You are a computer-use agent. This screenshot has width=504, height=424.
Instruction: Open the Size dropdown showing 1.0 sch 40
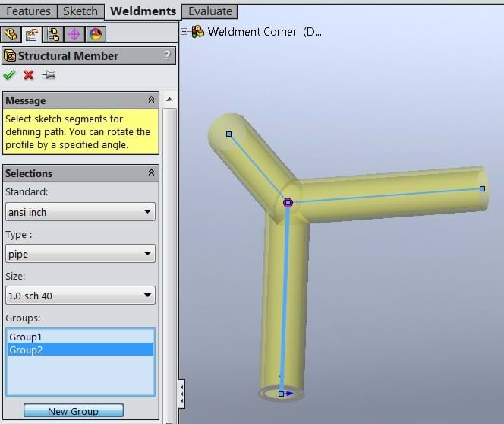point(80,296)
